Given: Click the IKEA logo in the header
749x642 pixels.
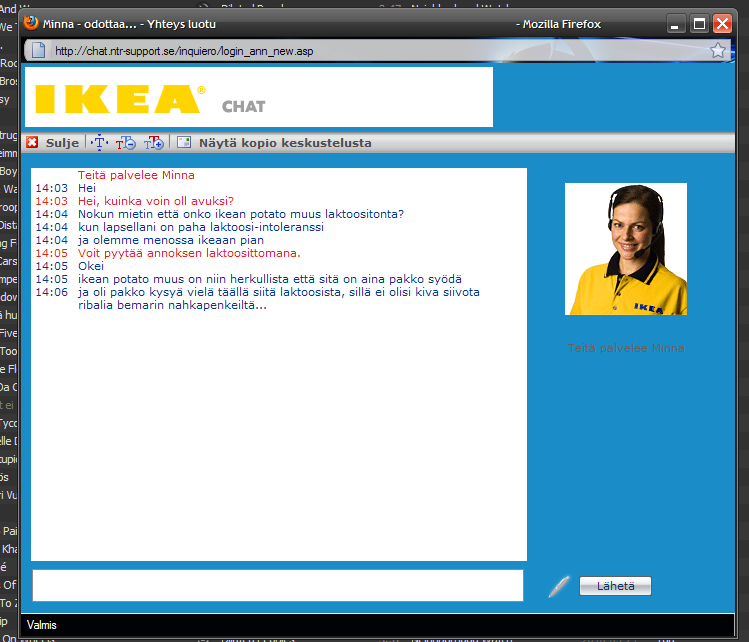Looking at the screenshot, I should 119,98.
